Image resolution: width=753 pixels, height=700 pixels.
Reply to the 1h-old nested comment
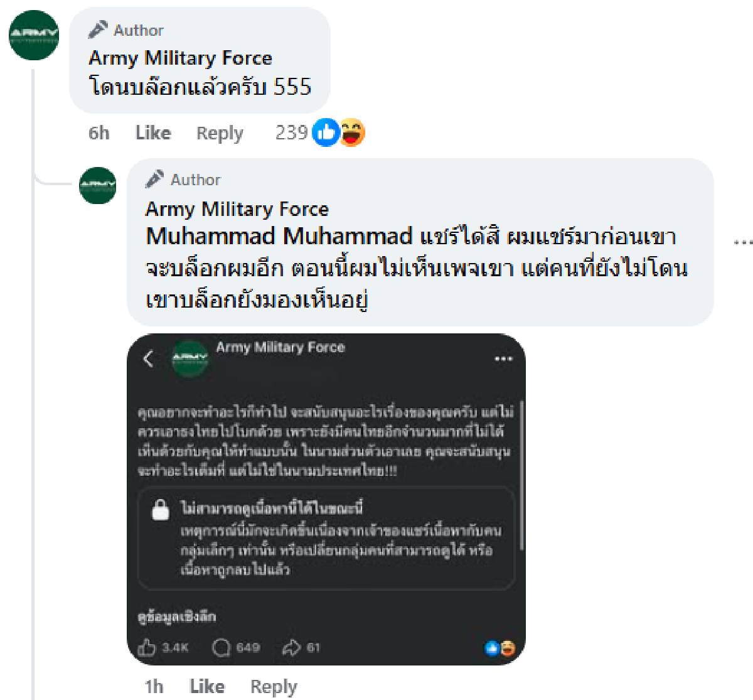274,686
